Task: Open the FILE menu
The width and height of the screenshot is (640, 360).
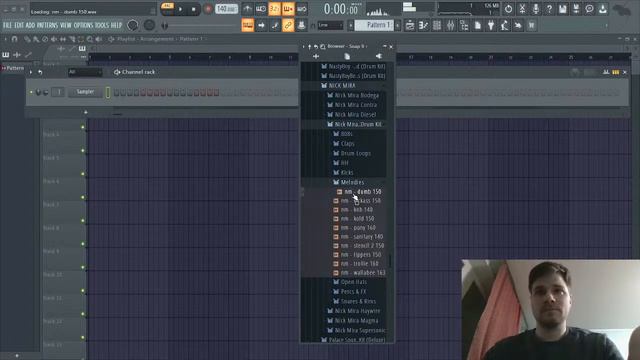Action: pos(7,25)
